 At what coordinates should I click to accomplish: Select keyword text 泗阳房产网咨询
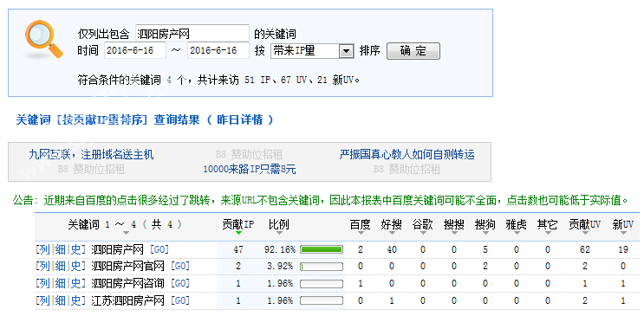coord(127,284)
